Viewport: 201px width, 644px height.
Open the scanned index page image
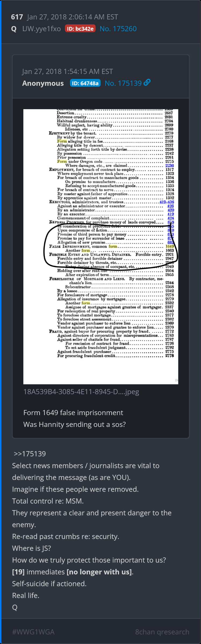click(x=101, y=247)
